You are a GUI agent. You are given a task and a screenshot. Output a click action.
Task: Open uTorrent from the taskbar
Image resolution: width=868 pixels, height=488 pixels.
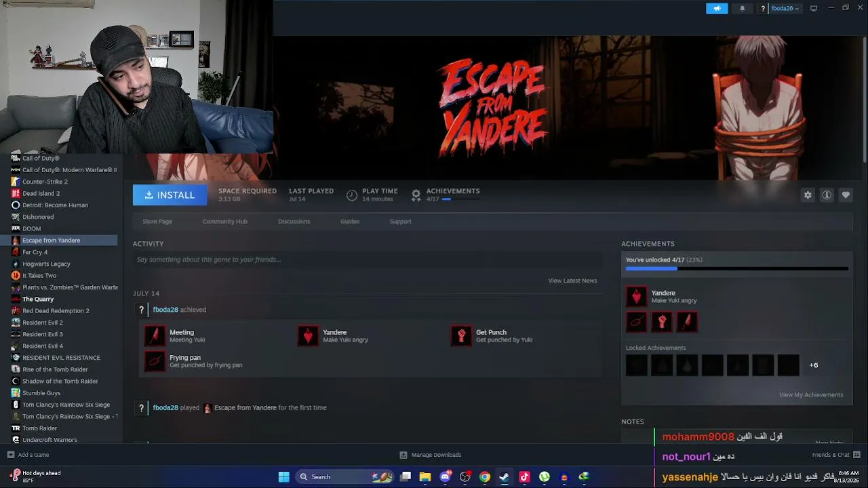point(544,476)
